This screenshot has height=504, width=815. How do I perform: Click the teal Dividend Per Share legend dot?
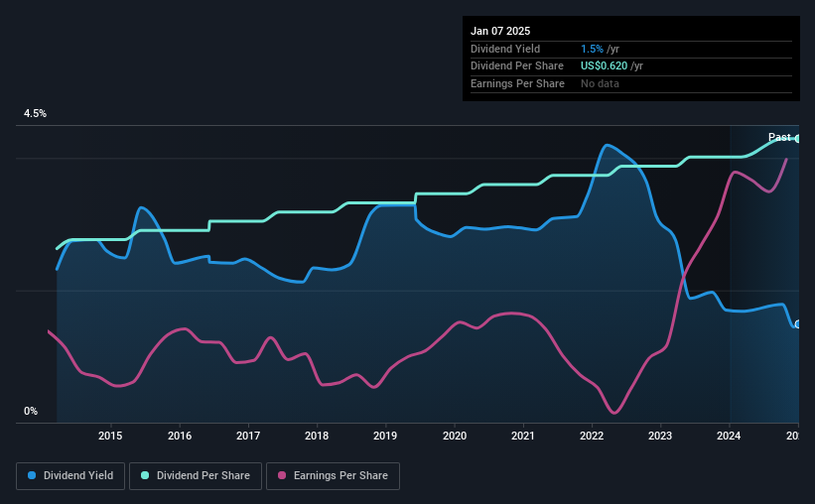(145, 475)
